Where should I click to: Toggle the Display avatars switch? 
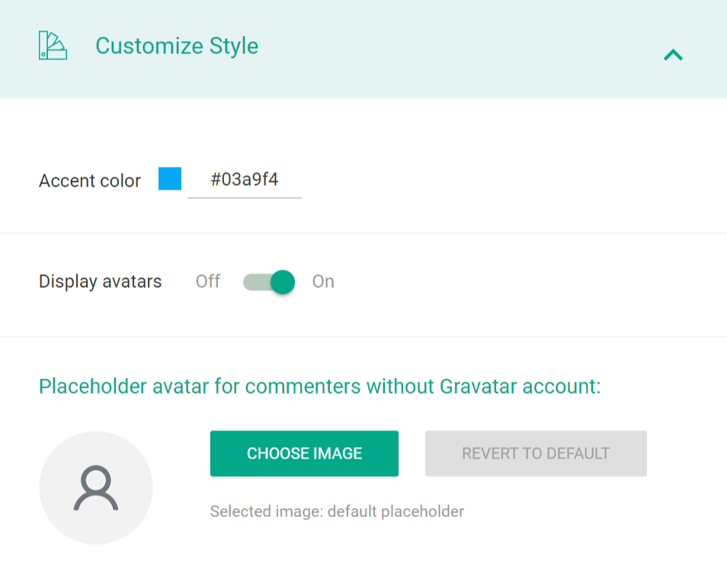click(268, 282)
